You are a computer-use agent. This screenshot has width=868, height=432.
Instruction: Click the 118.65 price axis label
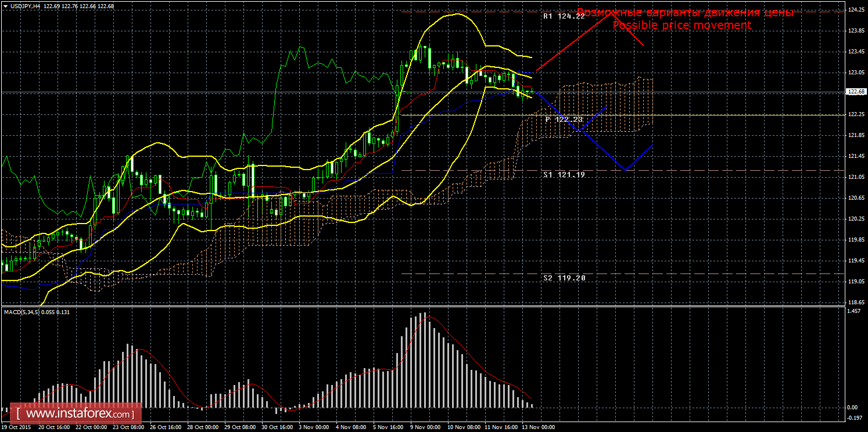click(x=857, y=303)
